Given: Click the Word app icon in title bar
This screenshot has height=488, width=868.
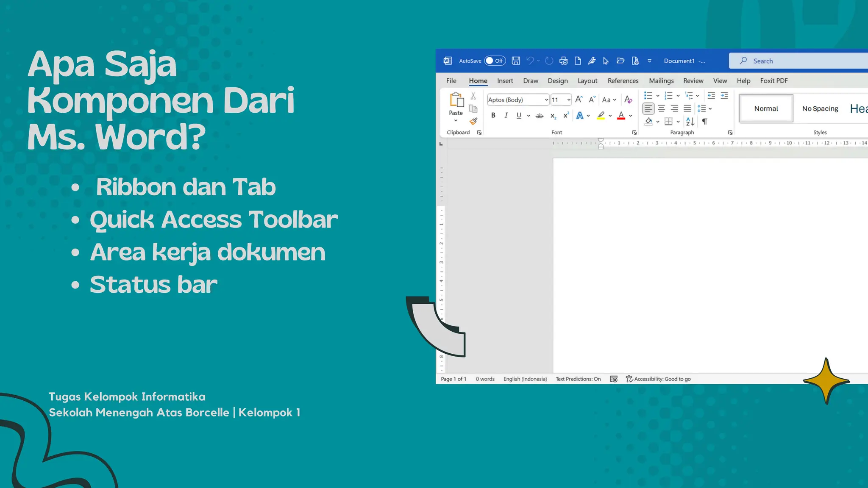Looking at the screenshot, I should pos(448,61).
